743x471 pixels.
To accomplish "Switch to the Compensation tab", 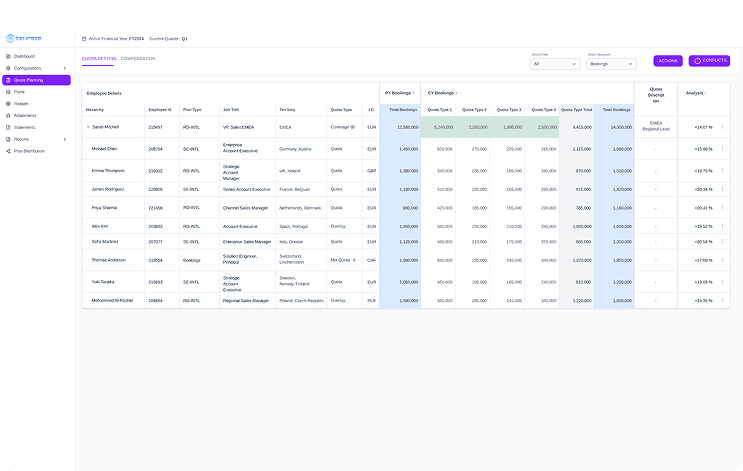I will [x=138, y=59].
